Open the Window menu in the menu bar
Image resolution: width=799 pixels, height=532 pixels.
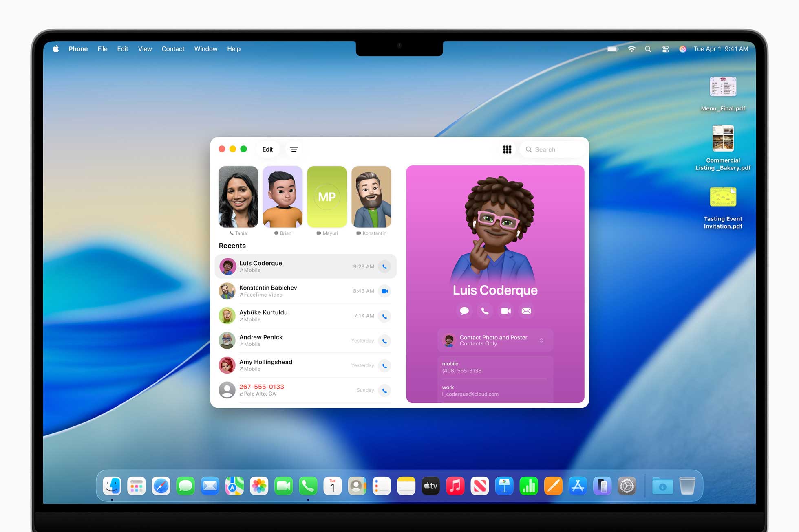(x=205, y=48)
